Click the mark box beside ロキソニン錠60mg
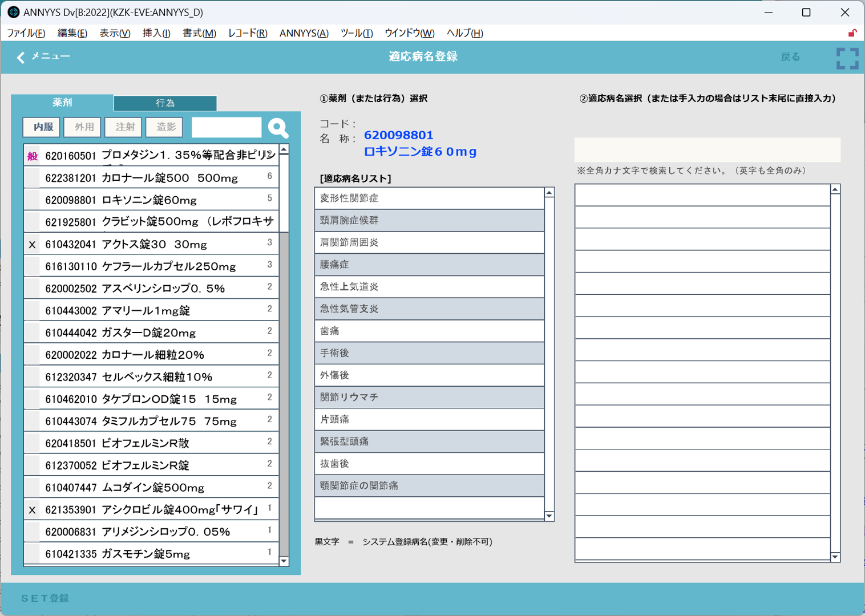The height and width of the screenshot is (616, 865). pos(32,200)
